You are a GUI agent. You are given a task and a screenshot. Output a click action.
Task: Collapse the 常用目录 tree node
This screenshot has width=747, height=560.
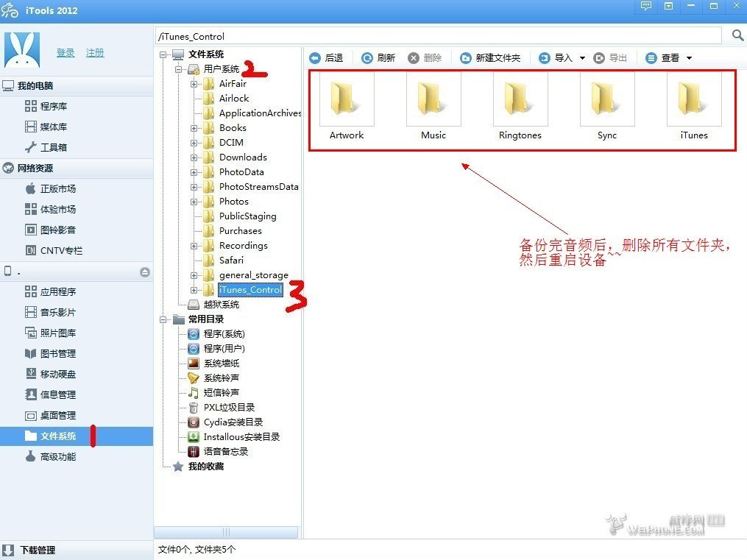point(163,319)
